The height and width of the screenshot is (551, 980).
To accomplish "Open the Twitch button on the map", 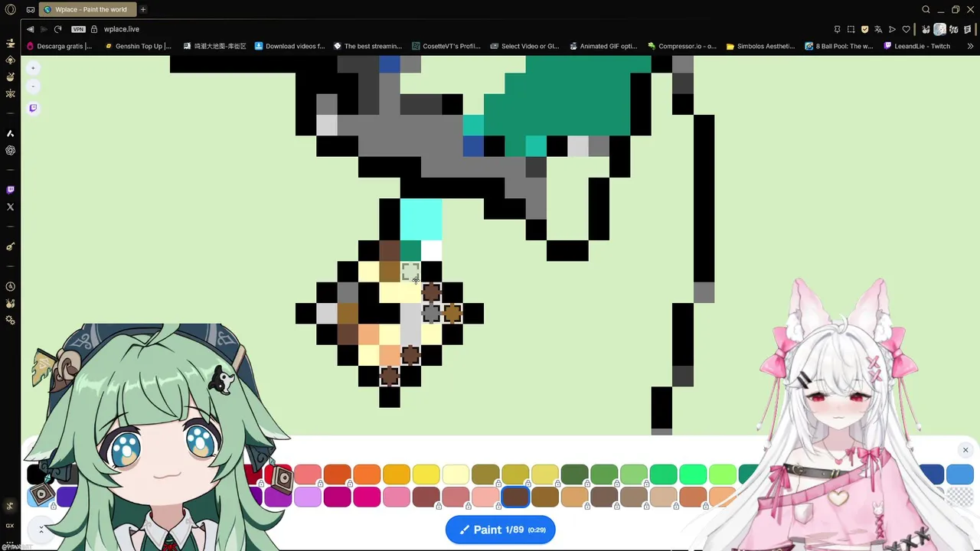I will 33,108.
